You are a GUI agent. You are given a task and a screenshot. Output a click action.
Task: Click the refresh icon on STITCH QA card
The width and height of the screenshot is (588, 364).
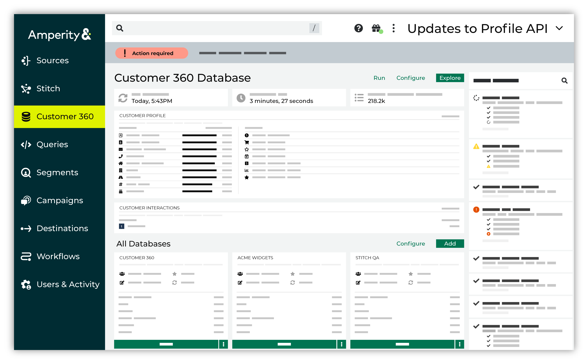pos(410,282)
